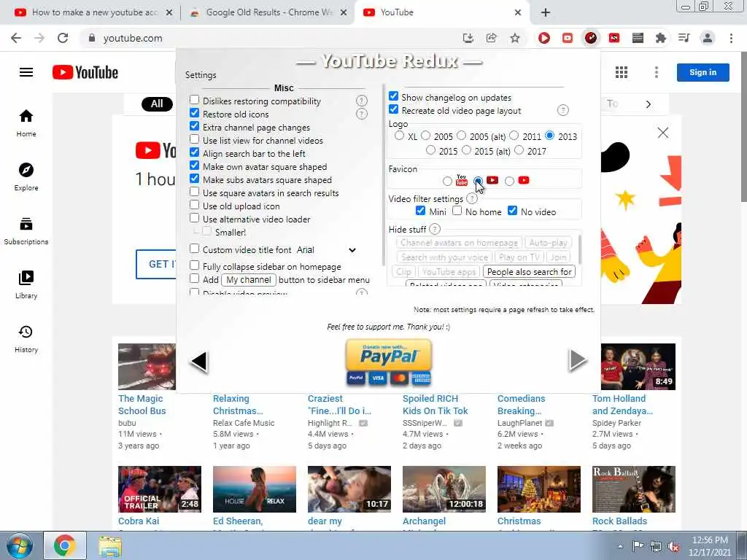Toggle 'Channel avatars on homepage' hide option

(x=459, y=242)
